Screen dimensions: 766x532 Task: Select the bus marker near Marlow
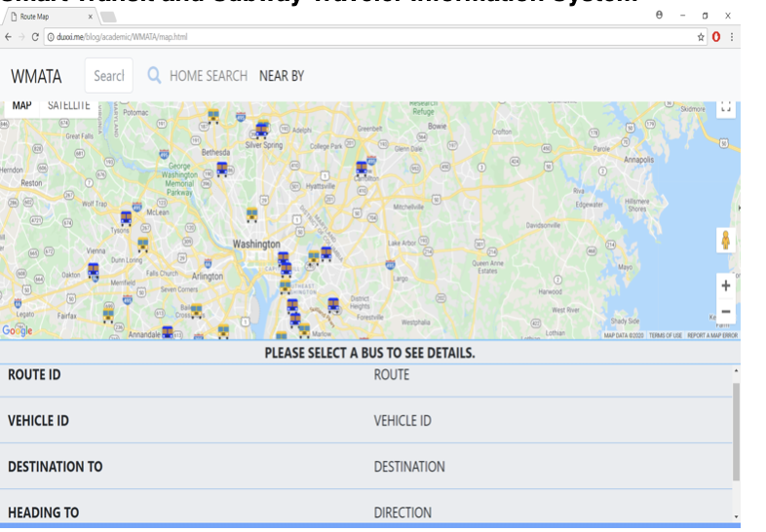point(304,330)
